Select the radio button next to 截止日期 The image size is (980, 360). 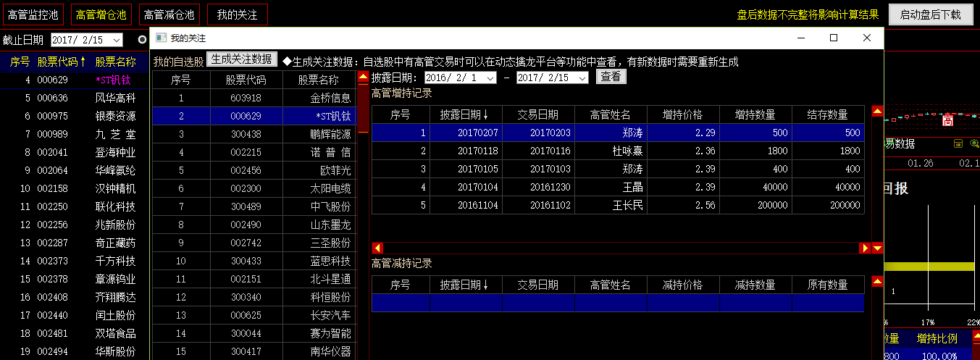pyautogui.click(x=143, y=39)
